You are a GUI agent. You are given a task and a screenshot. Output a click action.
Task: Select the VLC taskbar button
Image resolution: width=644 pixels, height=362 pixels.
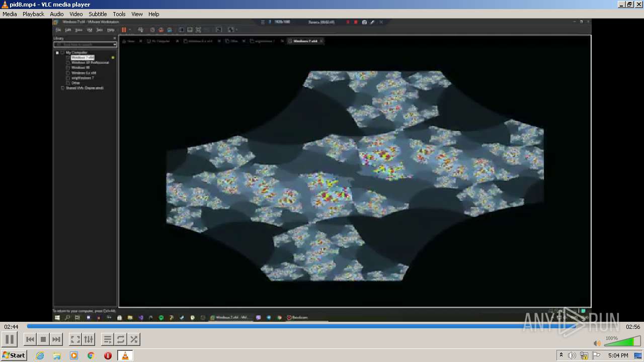[125, 355]
